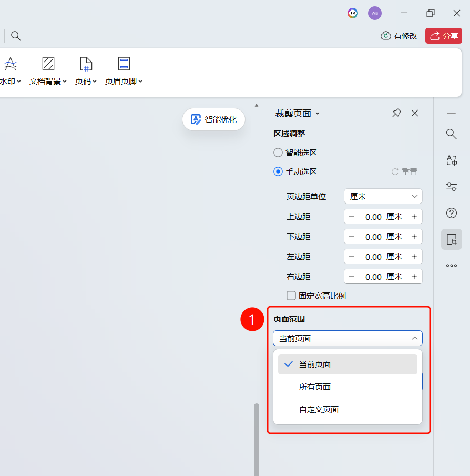Image resolution: width=470 pixels, height=476 pixels.
Task: Open the 页边距单位 unit dropdown
Action: (383, 196)
